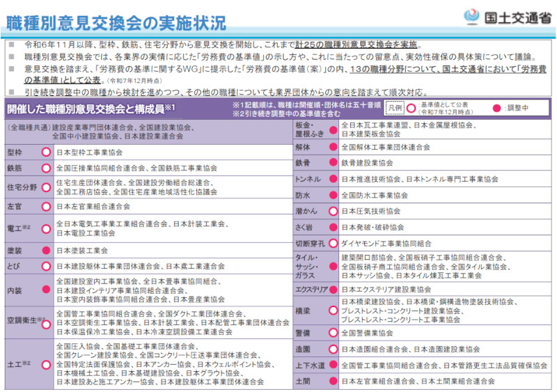This screenshot has height=392, width=557.
Task: Click the hollow circle beside 鉄筋
Action: tap(45, 168)
